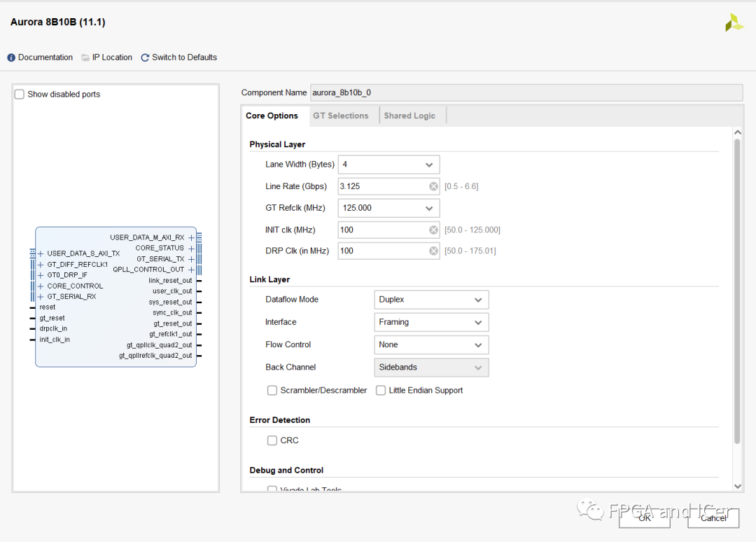Select the sys_reset_out port label
756x542 pixels.
point(170,303)
